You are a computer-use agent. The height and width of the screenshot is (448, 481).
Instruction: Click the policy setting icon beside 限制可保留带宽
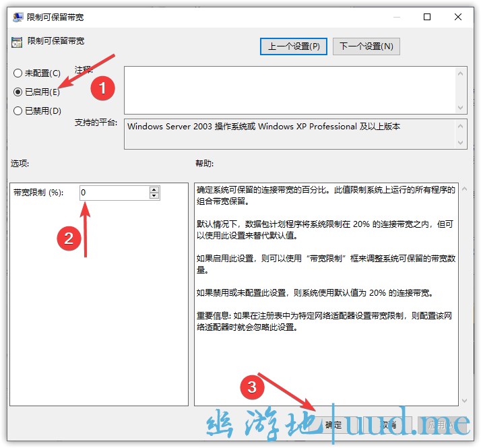click(x=17, y=42)
